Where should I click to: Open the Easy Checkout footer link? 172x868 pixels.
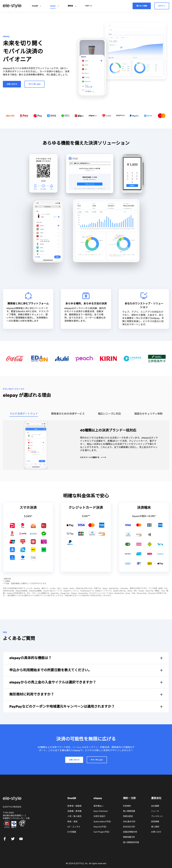tap(101, 811)
